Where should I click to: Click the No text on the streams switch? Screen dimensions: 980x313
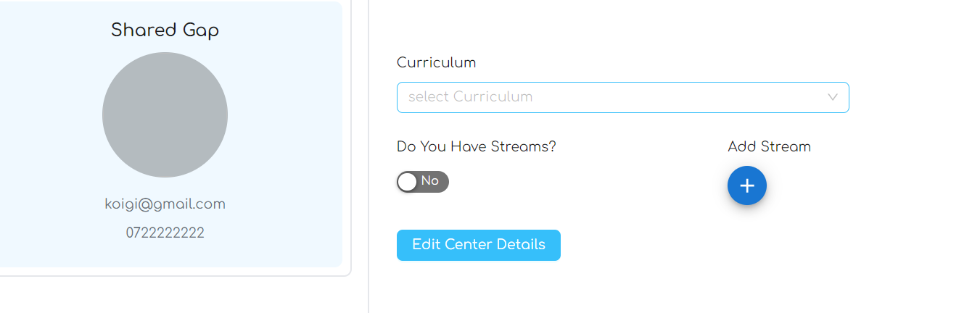[430, 181]
